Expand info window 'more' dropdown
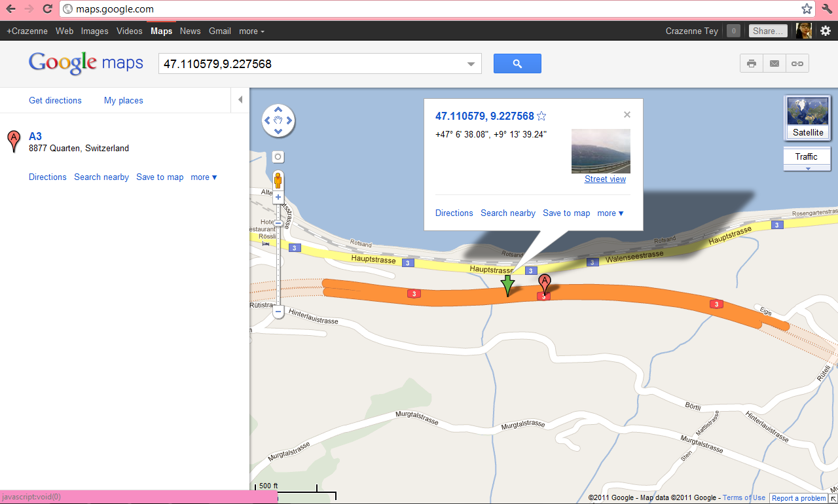Image resolution: width=838 pixels, height=504 pixels. [610, 213]
